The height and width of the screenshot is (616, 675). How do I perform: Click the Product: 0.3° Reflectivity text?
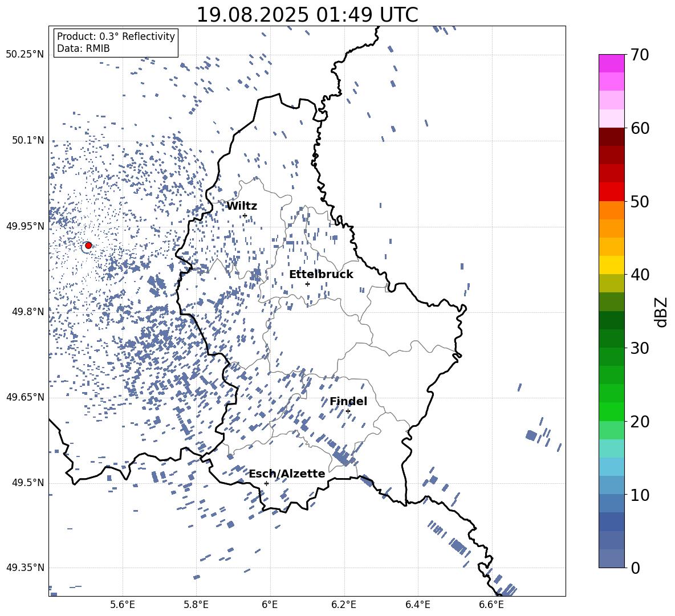point(116,36)
